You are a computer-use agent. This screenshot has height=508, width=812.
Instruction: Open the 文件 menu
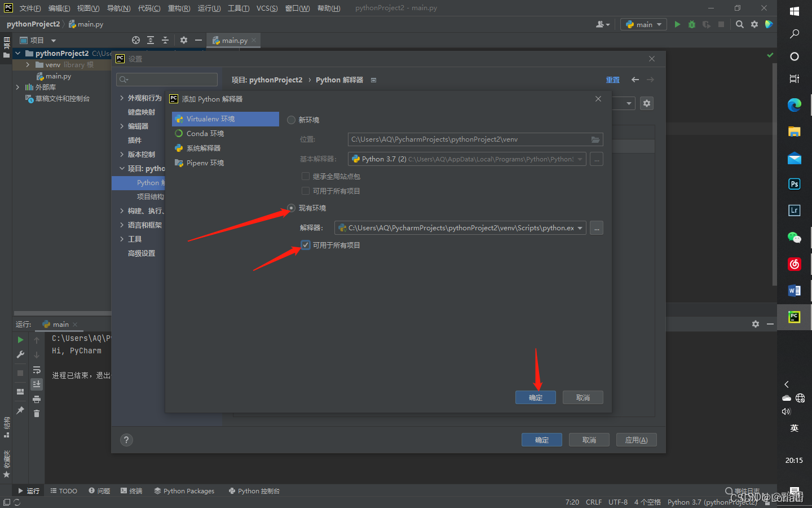pyautogui.click(x=30, y=8)
